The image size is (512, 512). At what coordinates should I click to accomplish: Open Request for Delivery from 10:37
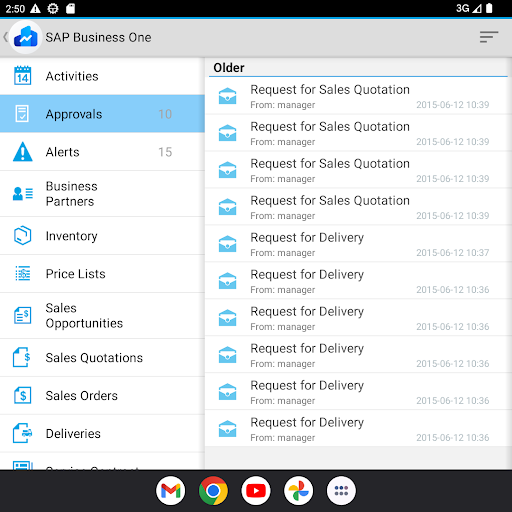coord(356,244)
